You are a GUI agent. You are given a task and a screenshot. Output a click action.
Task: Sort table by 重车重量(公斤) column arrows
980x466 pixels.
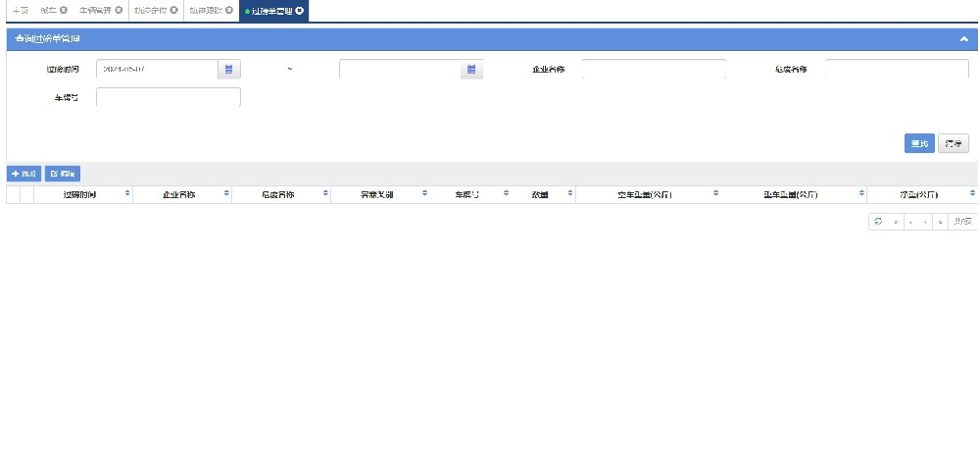(861, 194)
